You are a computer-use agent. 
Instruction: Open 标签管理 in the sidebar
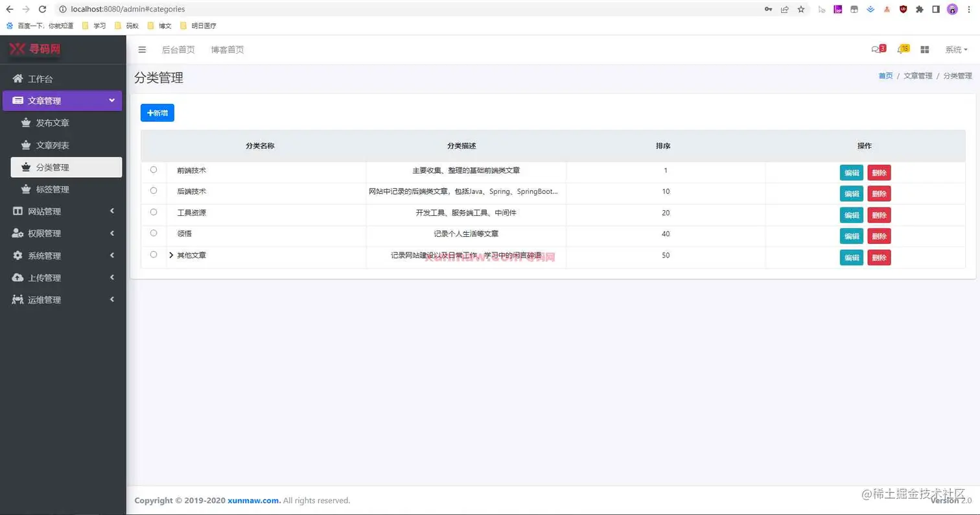point(66,189)
